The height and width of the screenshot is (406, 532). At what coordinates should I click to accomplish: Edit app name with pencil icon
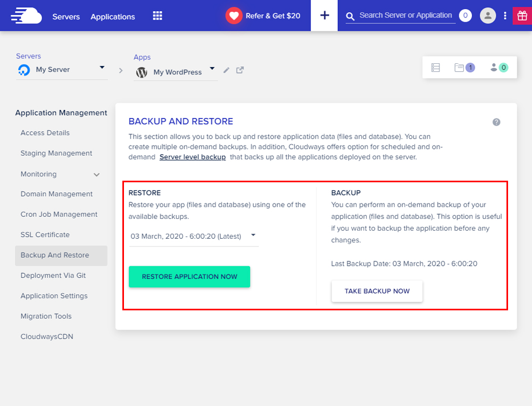pyautogui.click(x=226, y=70)
